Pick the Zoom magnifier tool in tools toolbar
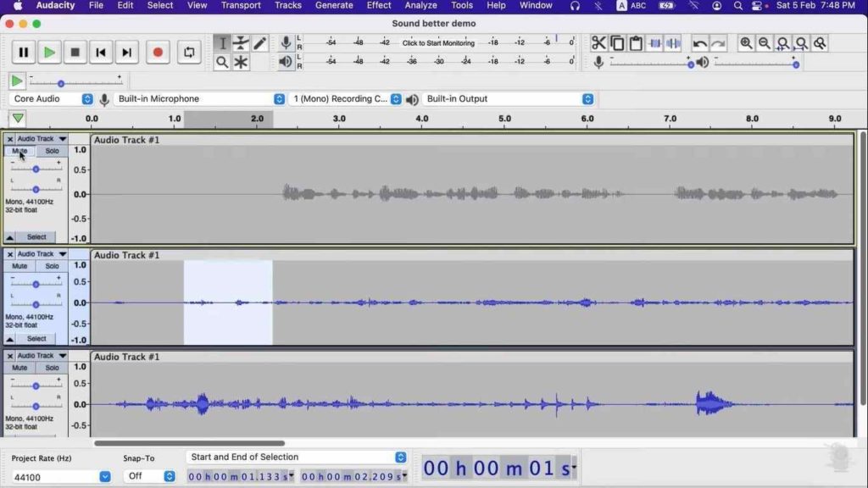Viewport: 868px width, 488px height. tap(222, 62)
